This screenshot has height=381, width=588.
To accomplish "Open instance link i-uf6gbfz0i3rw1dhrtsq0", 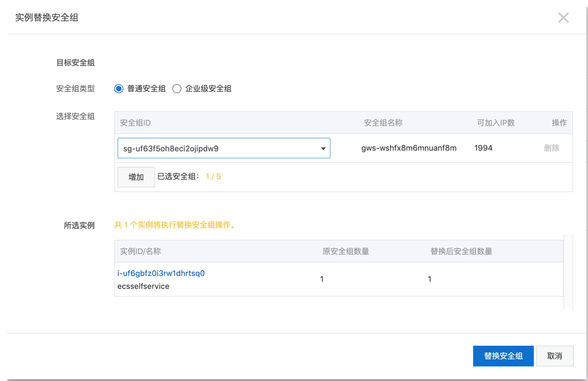I will tap(161, 273).
